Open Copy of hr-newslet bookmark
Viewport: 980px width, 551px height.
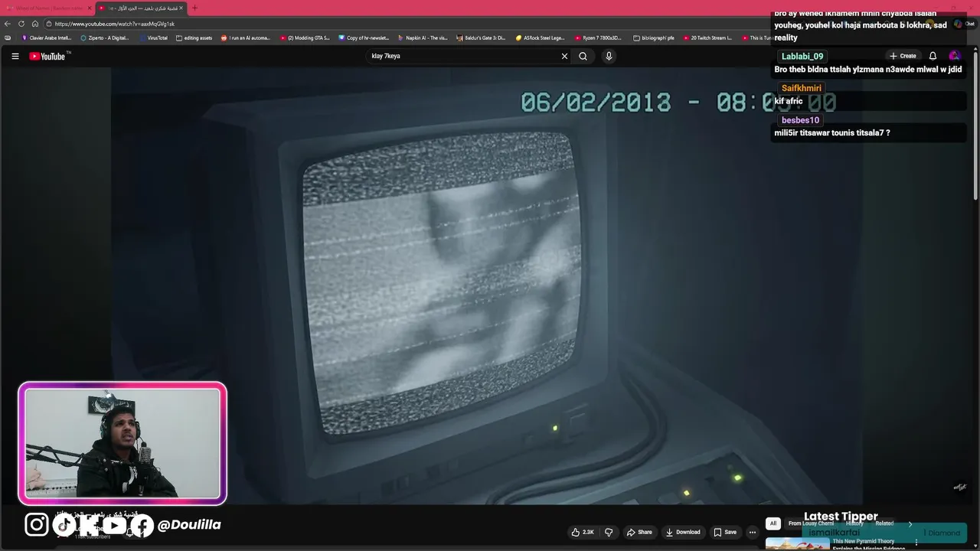point(364,37)
